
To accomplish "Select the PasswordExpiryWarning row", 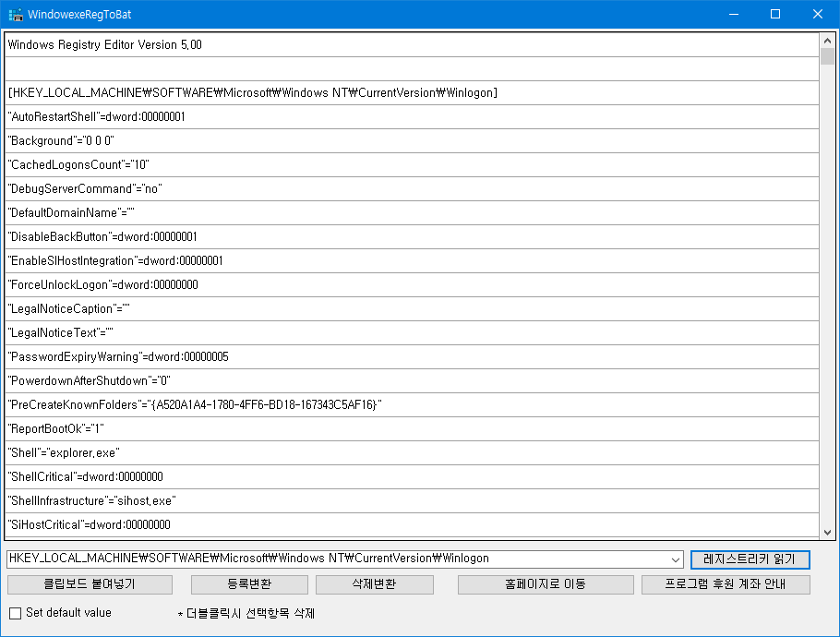I will coord(412,356).
